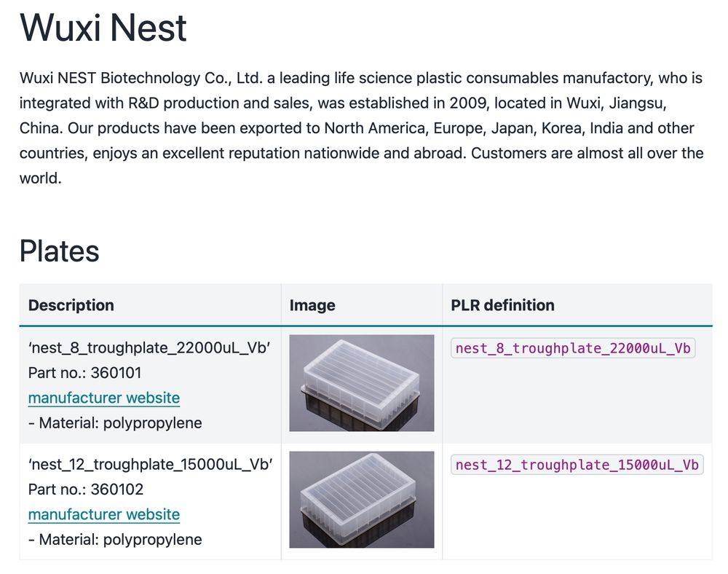
Task: Click the Wuxi NEST Biotechnology intro paragraph
Action: tap(362, 128)
